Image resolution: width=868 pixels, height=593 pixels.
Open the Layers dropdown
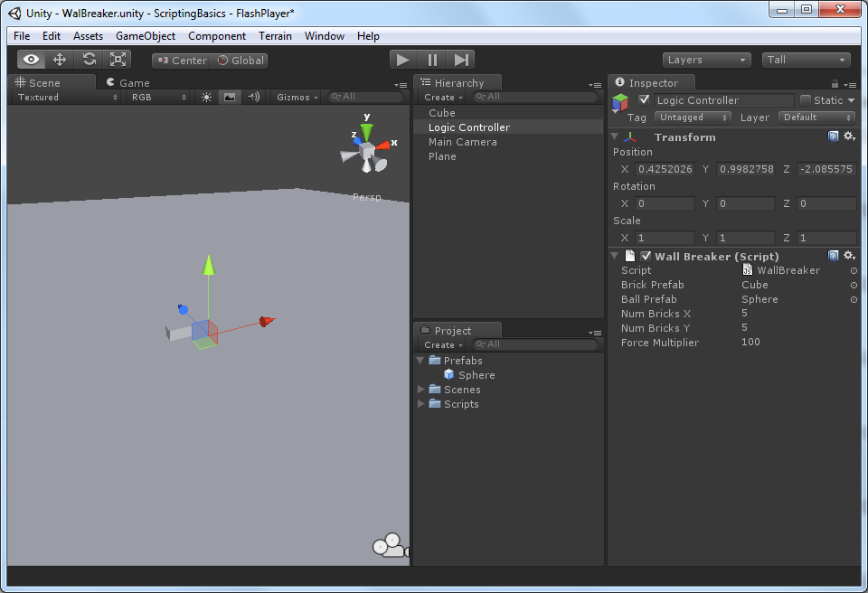coord(706,60)
